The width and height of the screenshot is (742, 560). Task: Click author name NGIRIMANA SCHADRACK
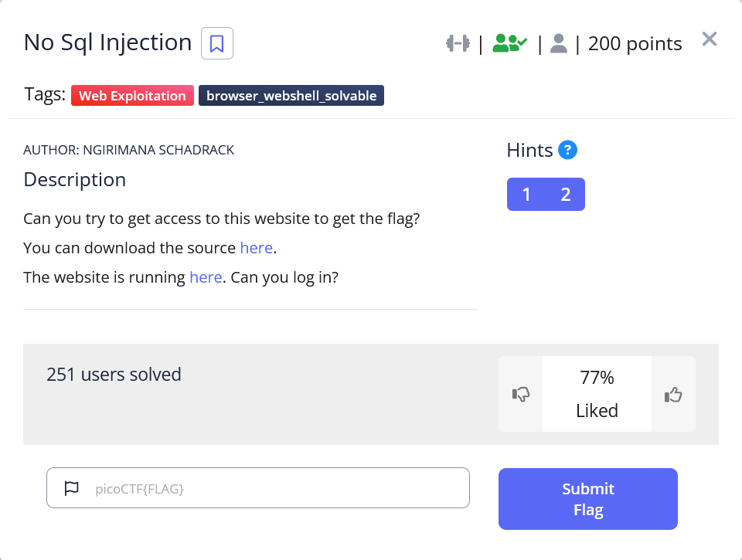[x=158, y=150]
